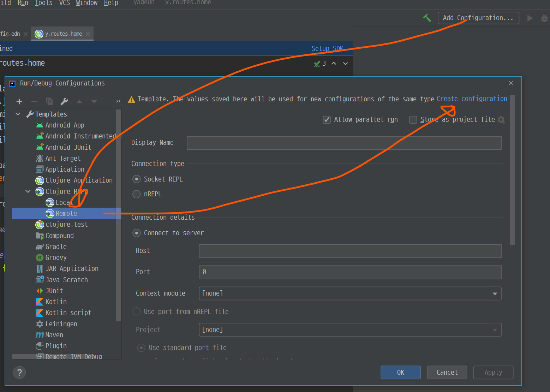This screenshot has height=392, width=550.
Task: Enable Store as project file checkbox
Action: click(x=413, y=120)
